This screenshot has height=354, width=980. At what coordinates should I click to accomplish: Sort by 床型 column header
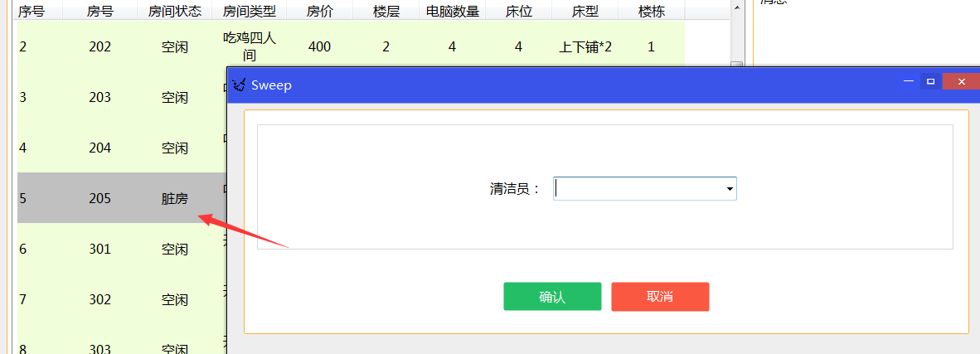click(585, 12)
